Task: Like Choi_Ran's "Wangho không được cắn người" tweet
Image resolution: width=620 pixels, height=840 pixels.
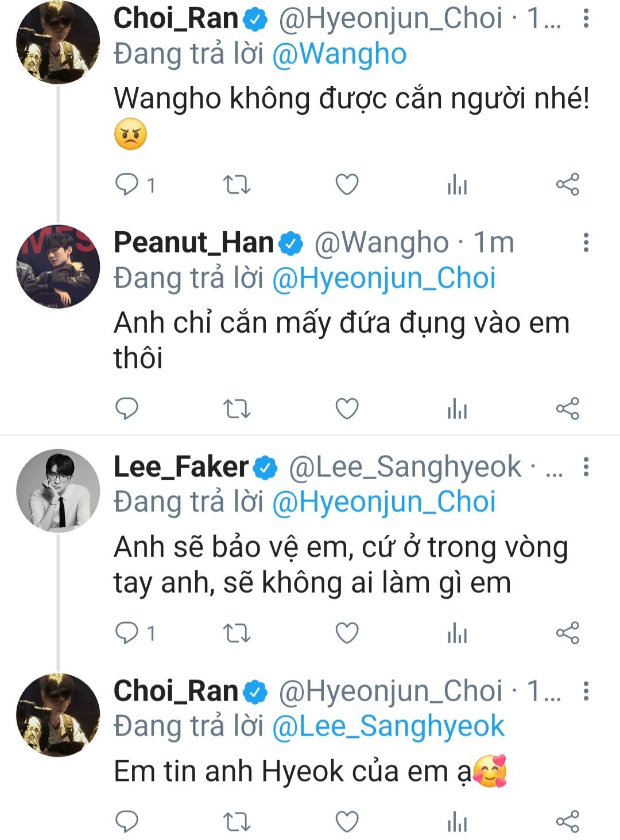Action: 347,185
